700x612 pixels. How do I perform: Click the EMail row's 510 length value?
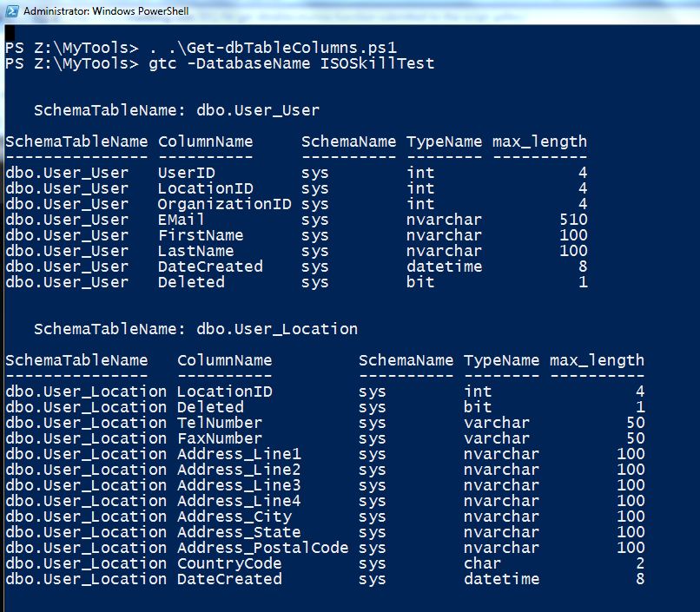point(574,220)
